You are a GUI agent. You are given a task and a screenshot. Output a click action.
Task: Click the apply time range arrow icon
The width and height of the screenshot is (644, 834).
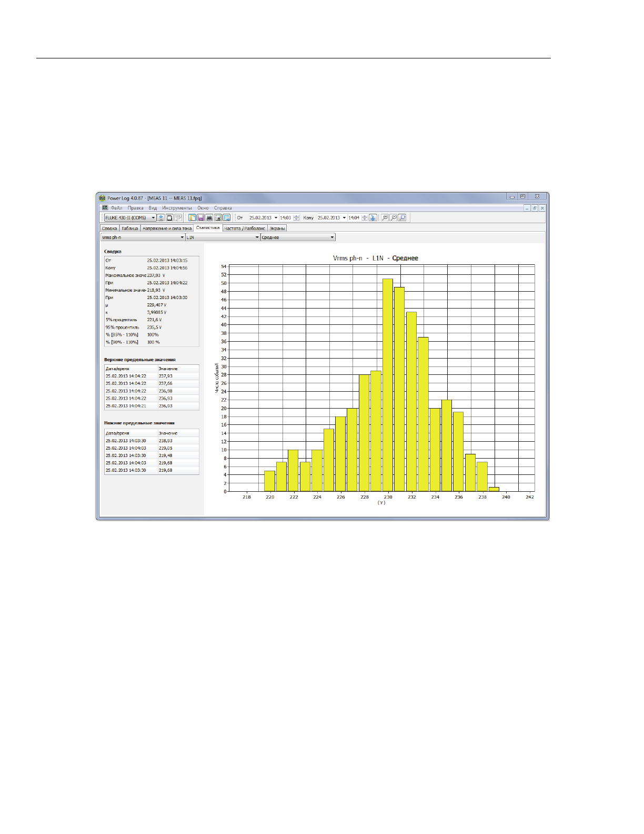coord(373,217)
